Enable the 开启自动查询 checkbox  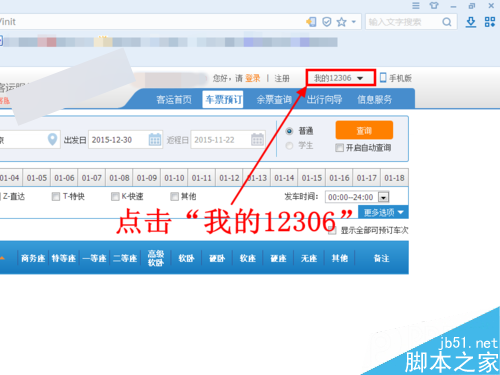339,148
